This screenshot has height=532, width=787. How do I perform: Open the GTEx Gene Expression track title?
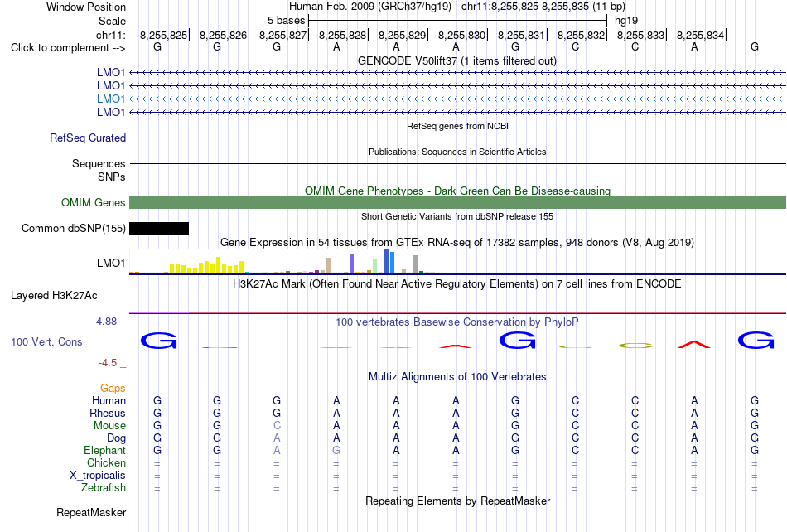point(457,243)
